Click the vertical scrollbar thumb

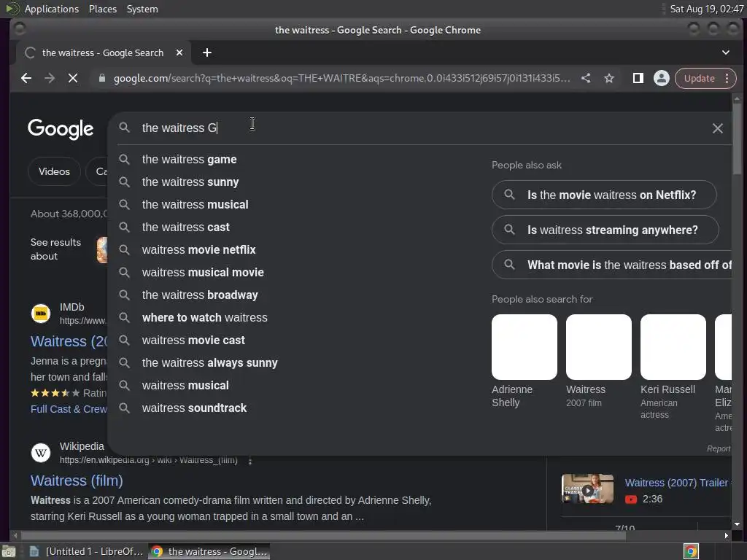(737, 139)
